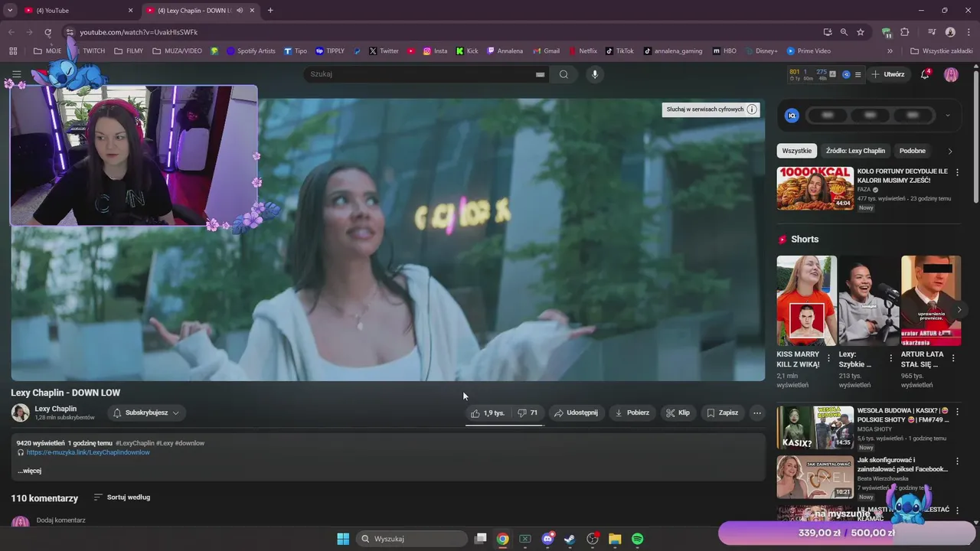The height and width of the screenshot is (551, 980).
Task: Select the Wszystkie filter chip
Action: tap(796, 151)
